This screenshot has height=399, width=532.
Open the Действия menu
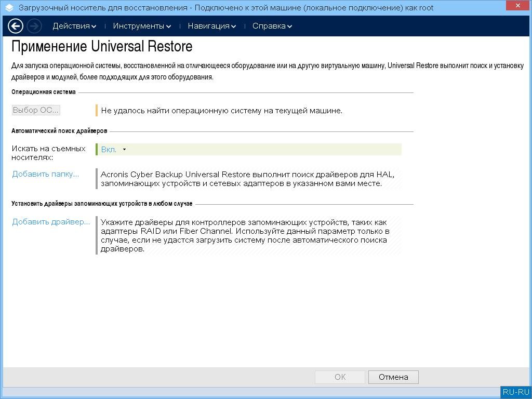point(74,26)
